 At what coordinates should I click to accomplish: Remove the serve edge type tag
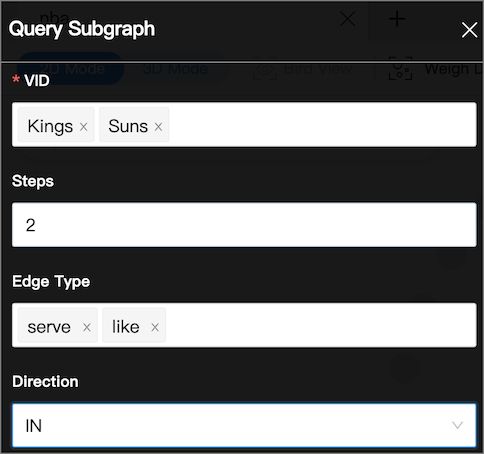(x=87, y=327)
